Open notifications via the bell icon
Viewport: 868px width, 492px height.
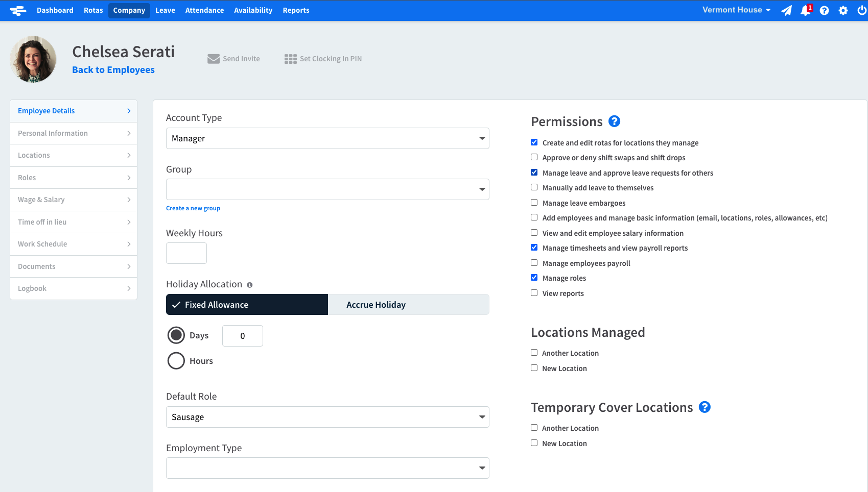(x=805, y=10)
